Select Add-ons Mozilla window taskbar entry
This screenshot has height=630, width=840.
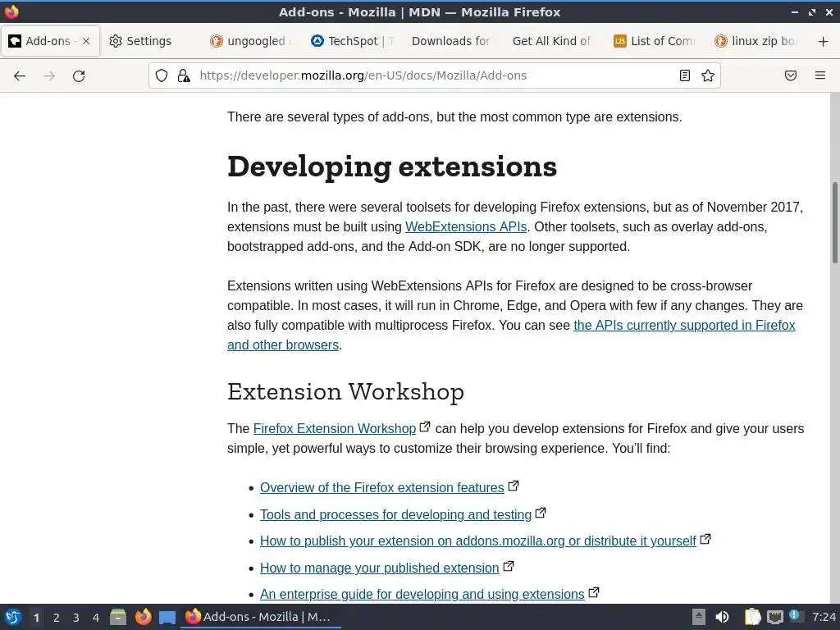[x=261, y=617]
